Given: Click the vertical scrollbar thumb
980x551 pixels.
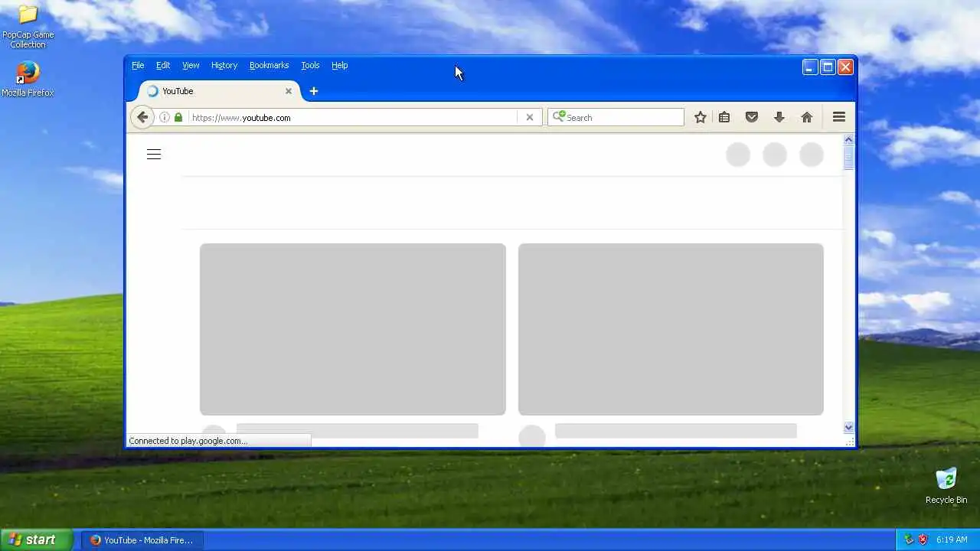Looking at the screenshot, I should (x=848, y=158).
